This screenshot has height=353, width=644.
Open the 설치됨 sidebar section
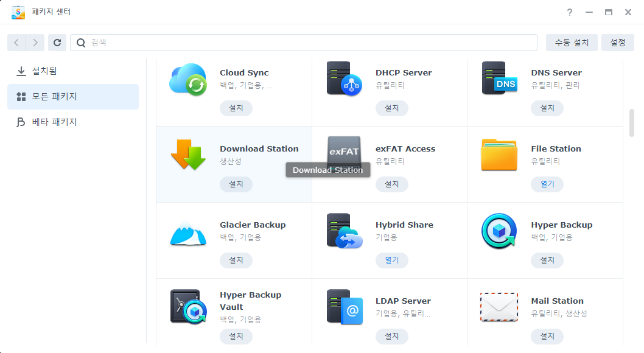[73, 71]
